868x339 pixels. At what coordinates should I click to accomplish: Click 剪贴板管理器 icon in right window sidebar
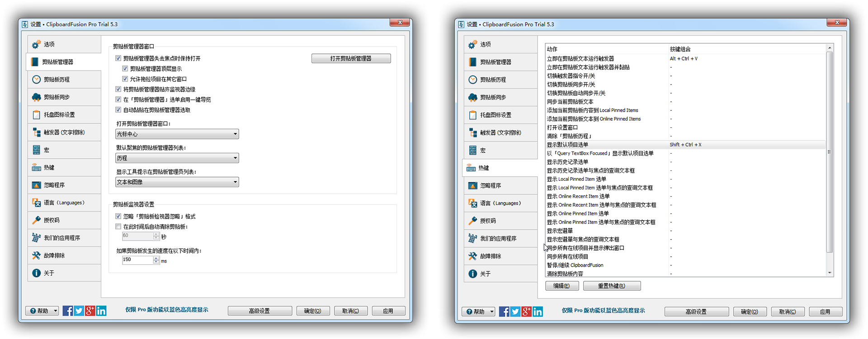[472, 62]
